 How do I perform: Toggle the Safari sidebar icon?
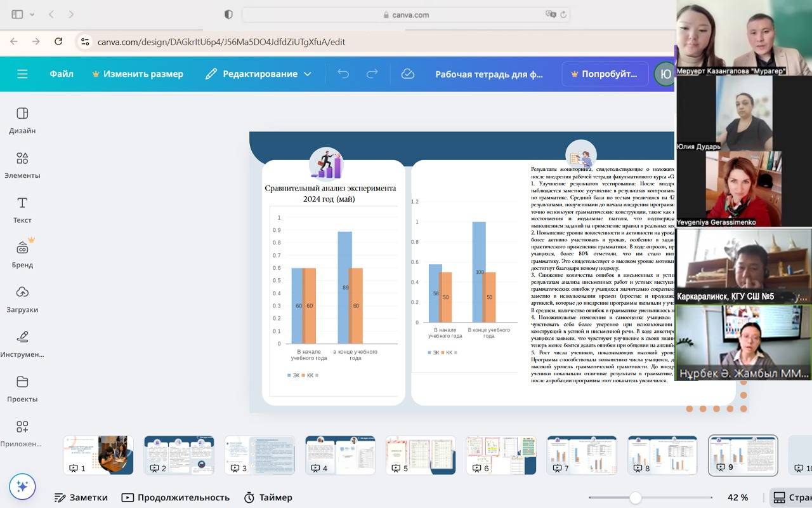[x=17, y=14]
